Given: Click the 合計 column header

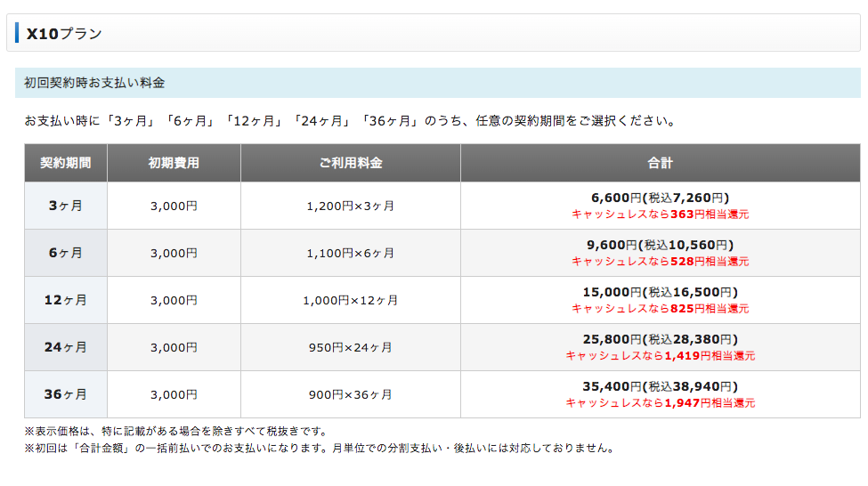Looking at the screenshot, I should [661, 163].
